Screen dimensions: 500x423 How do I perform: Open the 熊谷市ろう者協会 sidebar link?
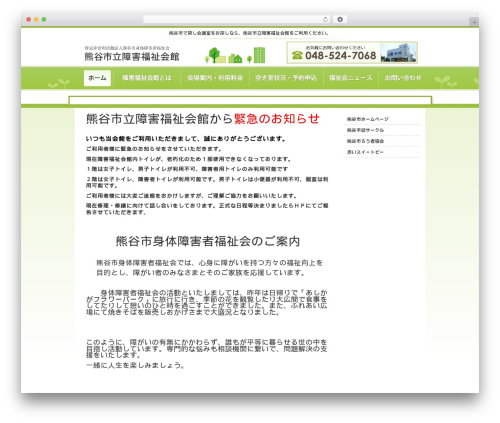pyautogui.click(x=365, y=141)
